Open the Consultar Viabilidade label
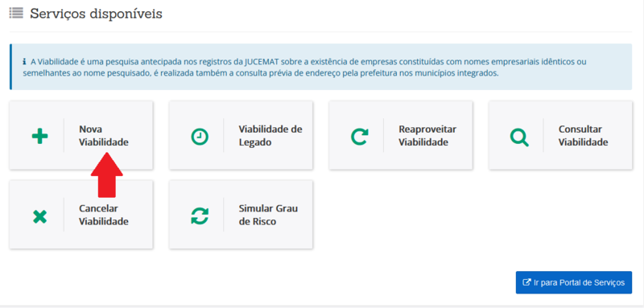 pos(583,136)
